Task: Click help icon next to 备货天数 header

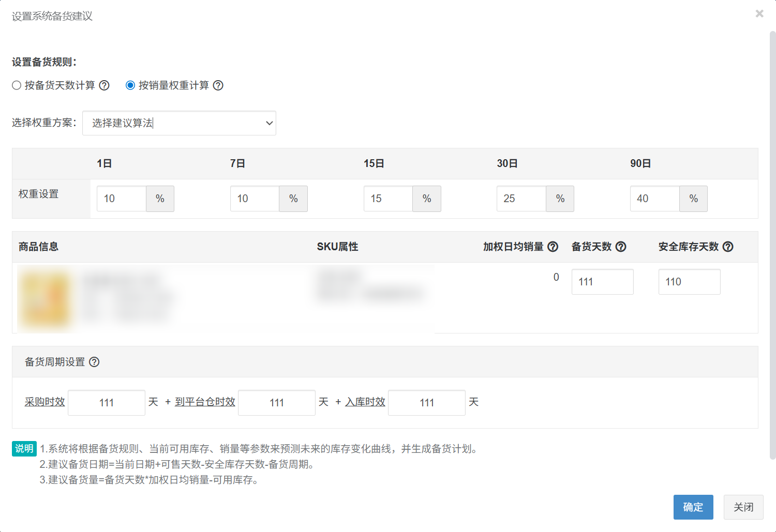Action: pos(621,247)
